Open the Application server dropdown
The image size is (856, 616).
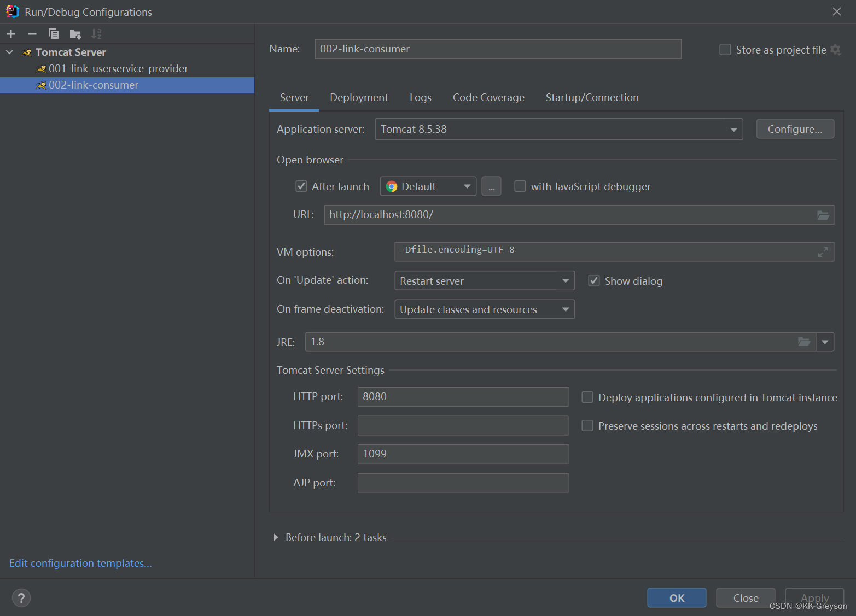[559, 129]
